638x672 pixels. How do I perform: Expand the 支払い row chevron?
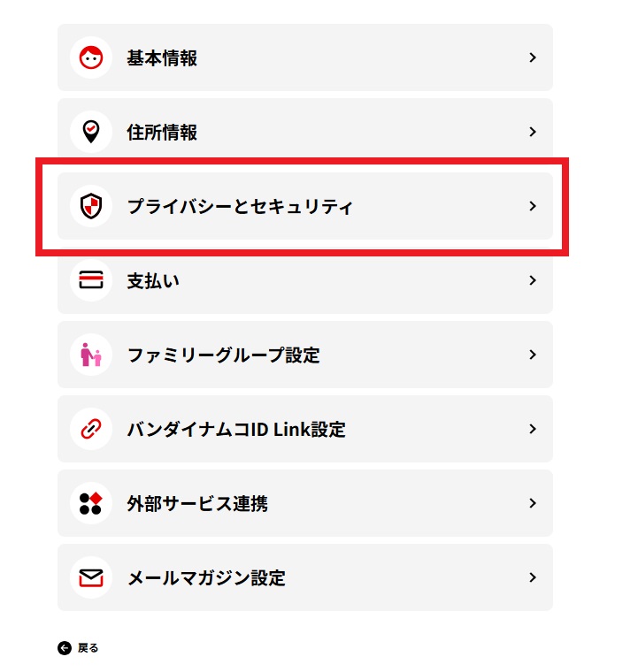tap(533, 280)
